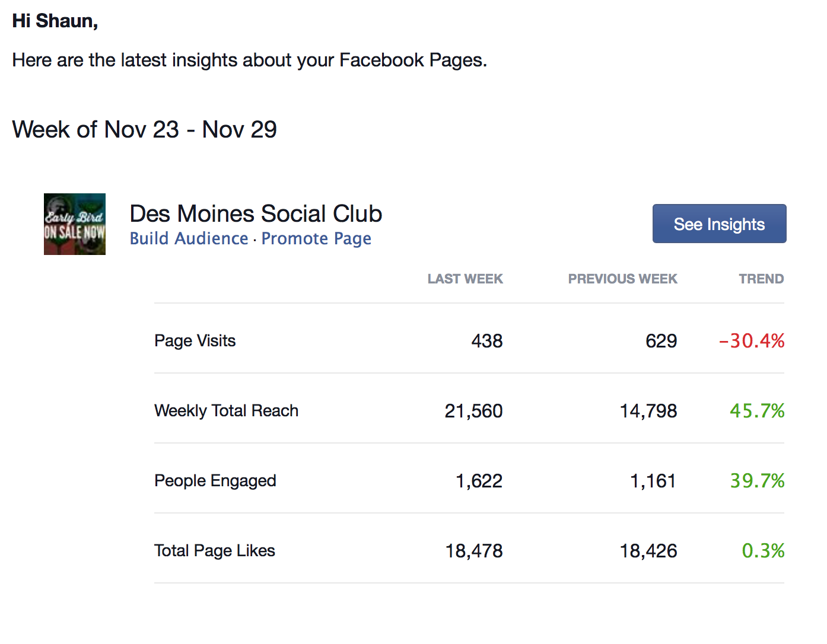Click the 45.7% reach trend value
Image resolution: width=827 pixels, height=644 pixels.
coord(757,411)
